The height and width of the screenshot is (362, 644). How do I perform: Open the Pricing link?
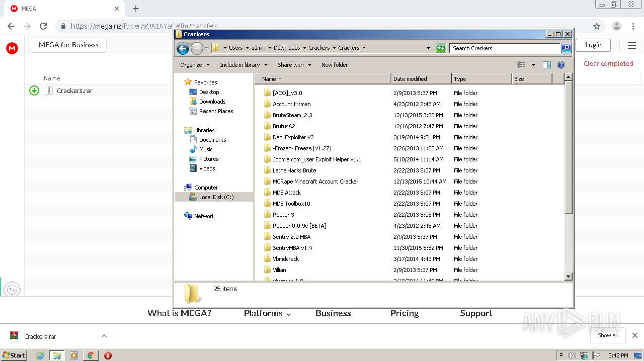pyautogui.click(x=405, y=313)
